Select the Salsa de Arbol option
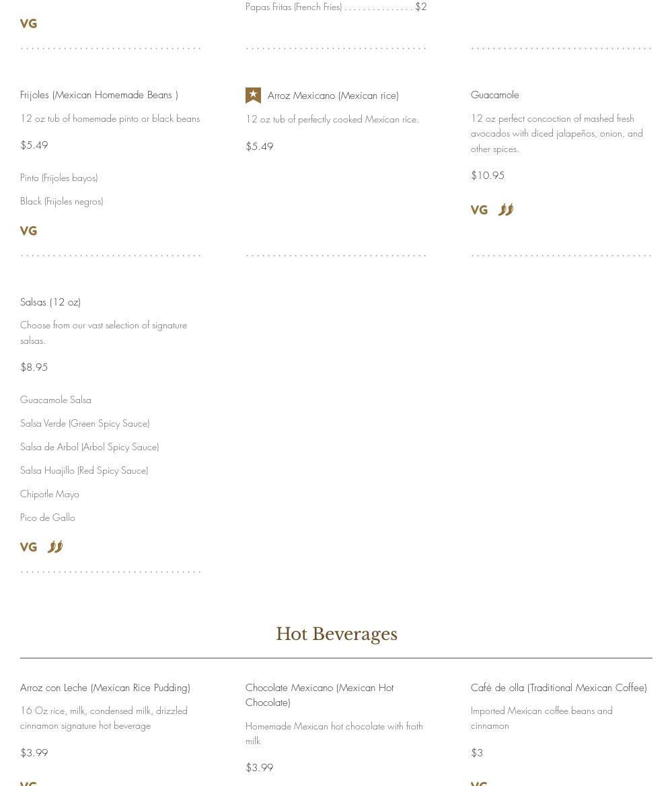 89,447
